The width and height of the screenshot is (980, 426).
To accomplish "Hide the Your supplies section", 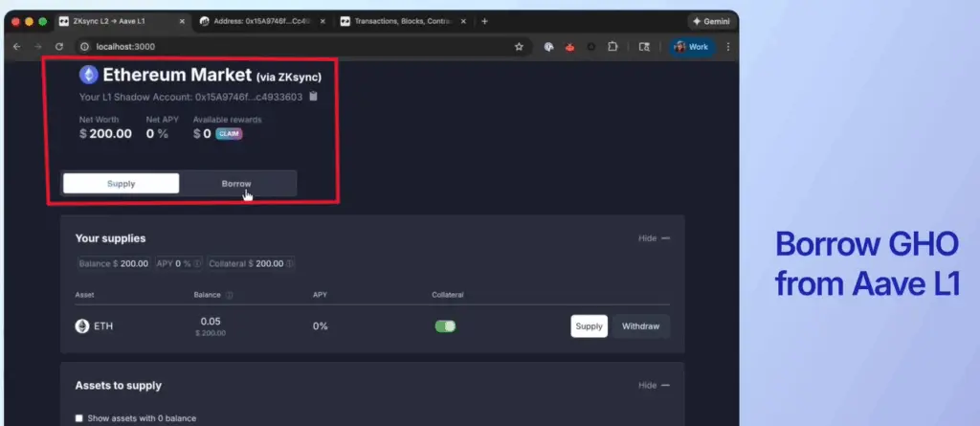I will click(x=654, y=238).
